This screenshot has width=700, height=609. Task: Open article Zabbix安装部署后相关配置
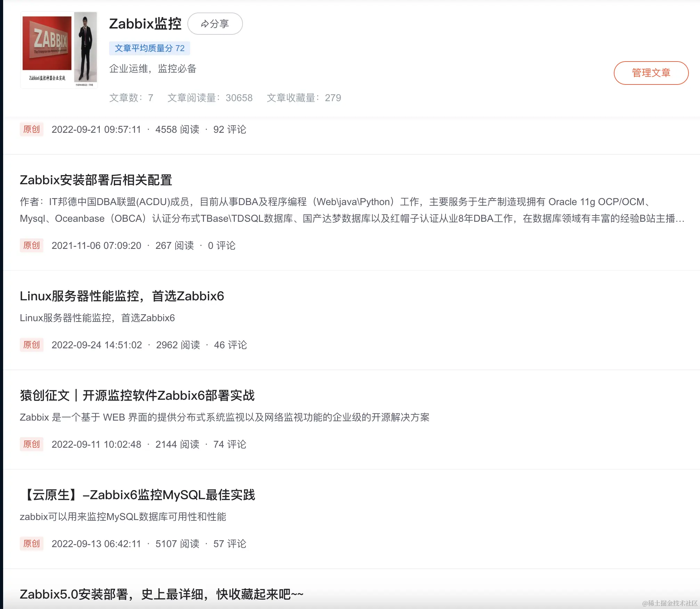(96, 180)
